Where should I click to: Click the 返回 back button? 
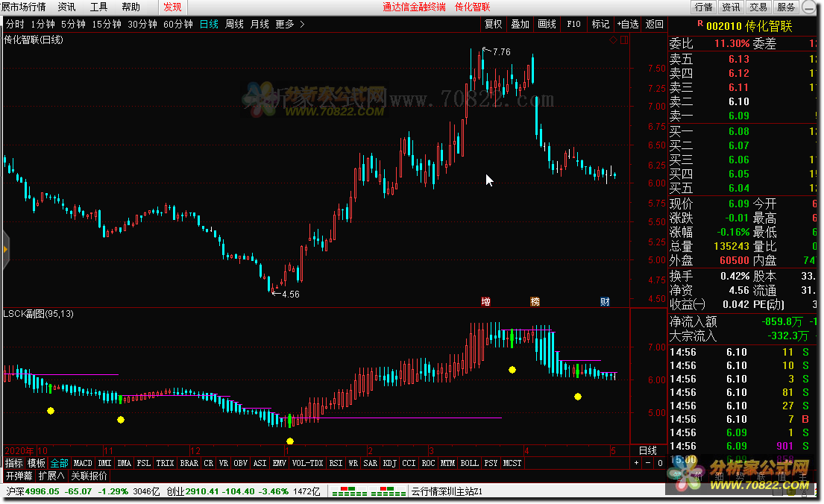[654, 24]
